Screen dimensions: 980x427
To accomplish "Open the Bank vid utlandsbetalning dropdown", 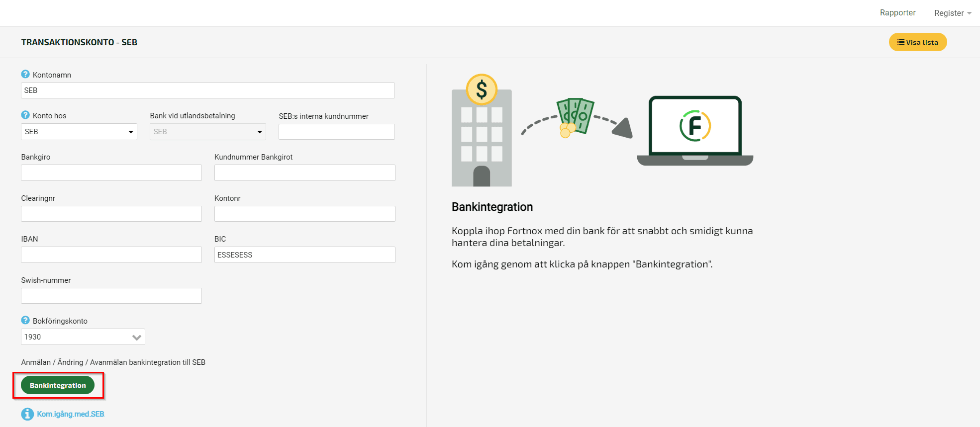I will pyautogui.click(x=208, y=132).
